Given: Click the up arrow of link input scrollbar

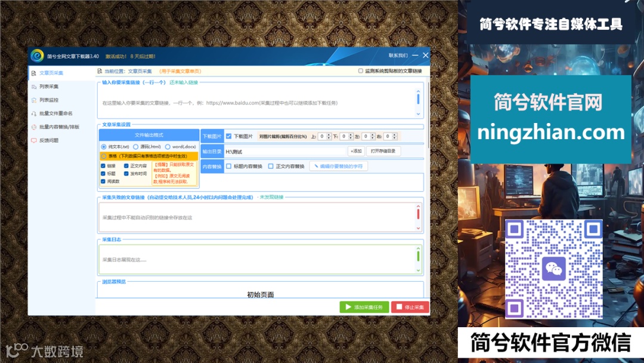Looking at the screenshot, I should (x=418, y=91).
